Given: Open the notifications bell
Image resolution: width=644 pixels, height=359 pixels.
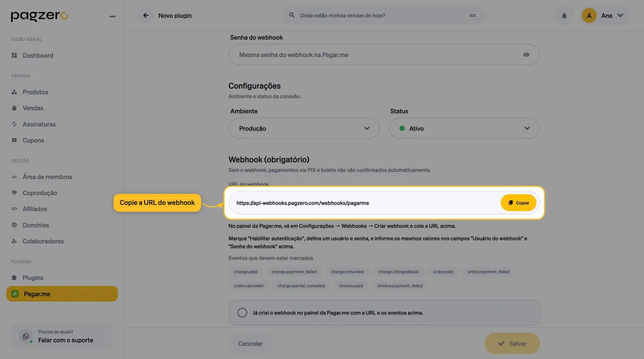Looking at the screenshot, I should tap(564, 16).
